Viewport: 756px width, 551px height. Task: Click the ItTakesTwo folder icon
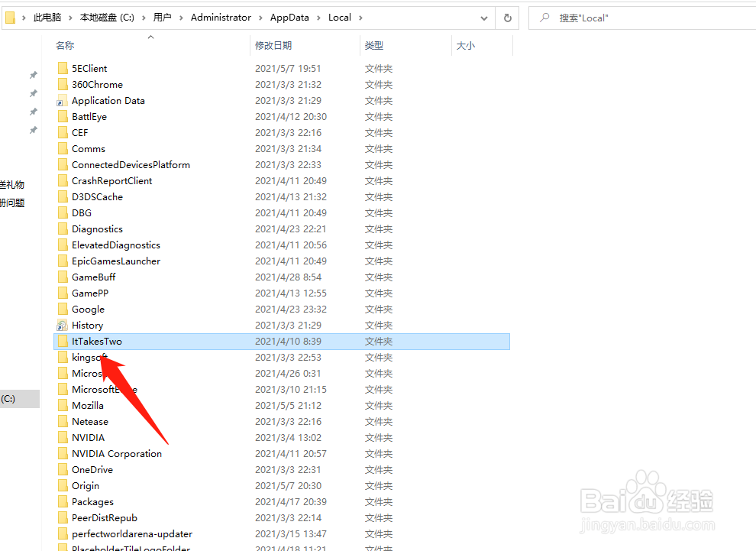coord(62,341)
